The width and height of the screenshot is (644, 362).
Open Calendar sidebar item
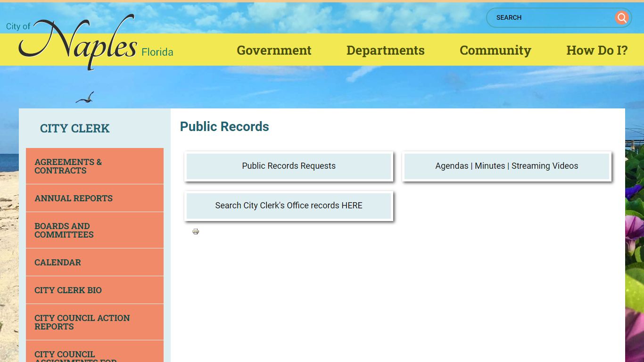pyautogui.click(x=95, y=263)
